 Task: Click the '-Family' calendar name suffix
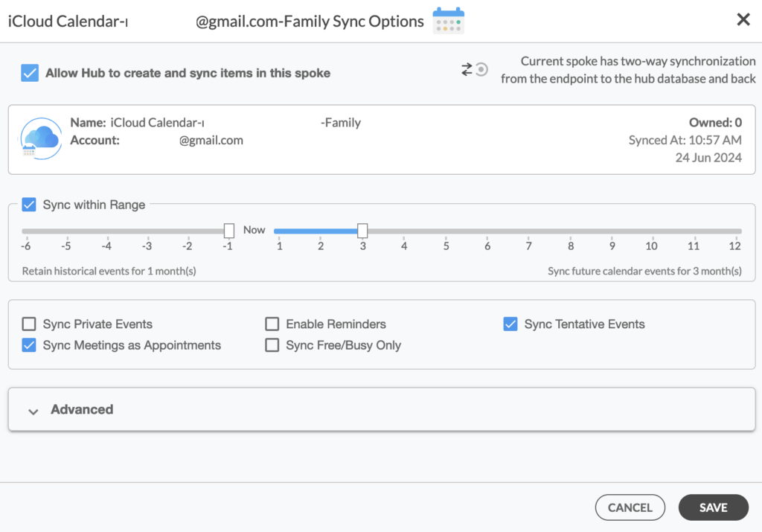point(341,123)
